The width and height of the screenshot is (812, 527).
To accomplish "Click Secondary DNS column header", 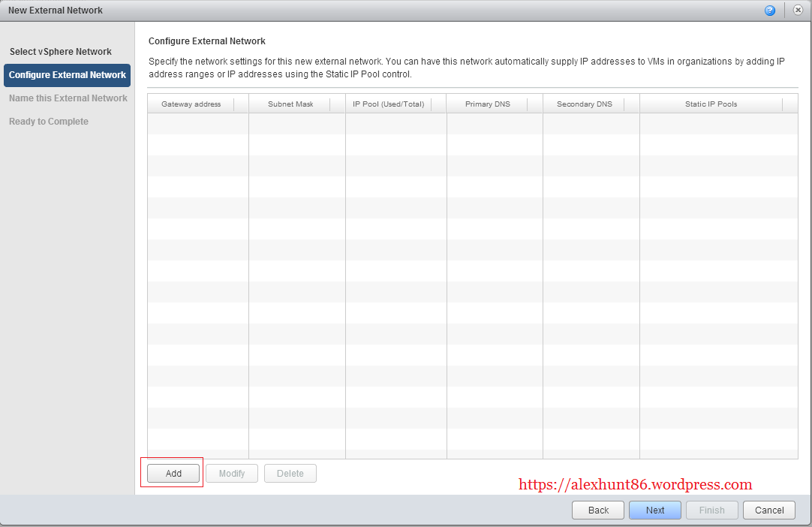I will click(x=585, y=104).
